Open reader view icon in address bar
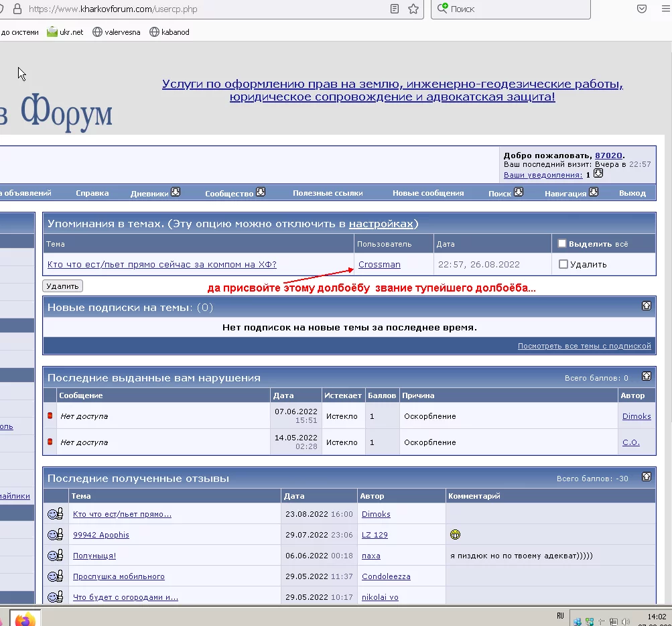 (x=395, y=9)
